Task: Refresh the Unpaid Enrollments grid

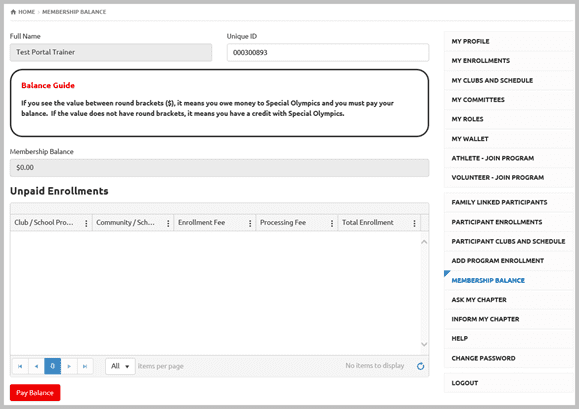Action: coord(420,366)
